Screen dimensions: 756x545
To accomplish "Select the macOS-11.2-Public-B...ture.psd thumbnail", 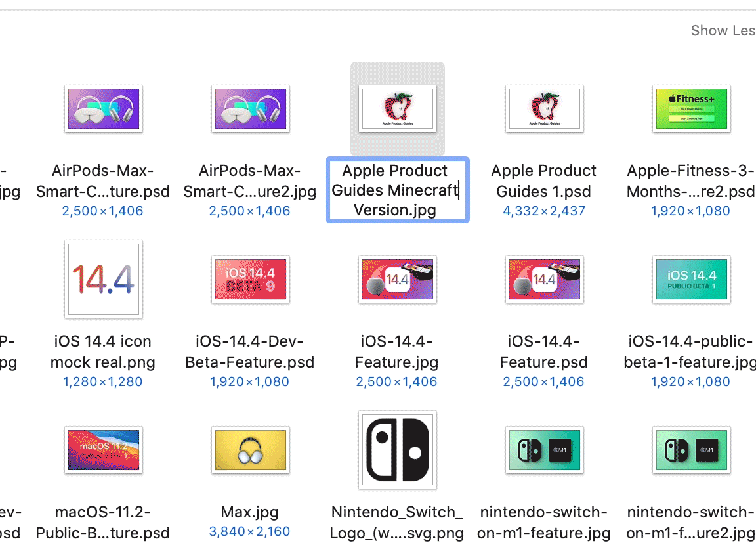I will [104, 450].
